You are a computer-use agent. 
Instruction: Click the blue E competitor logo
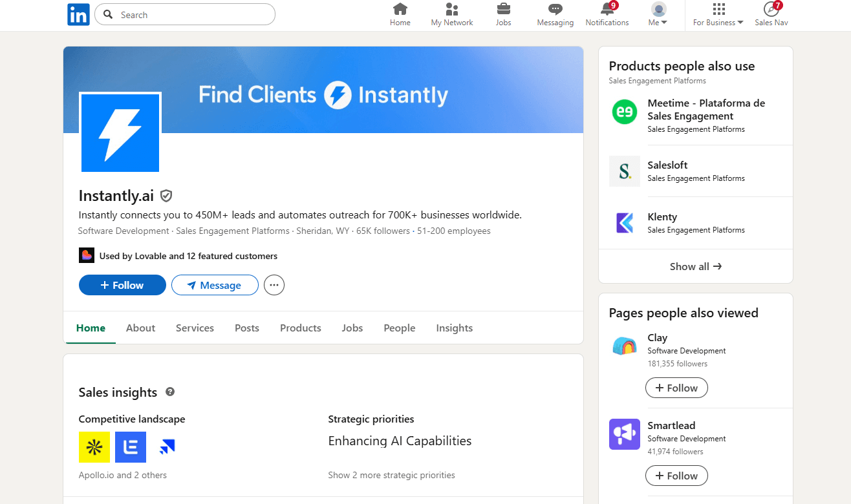(x=131, y=447)
